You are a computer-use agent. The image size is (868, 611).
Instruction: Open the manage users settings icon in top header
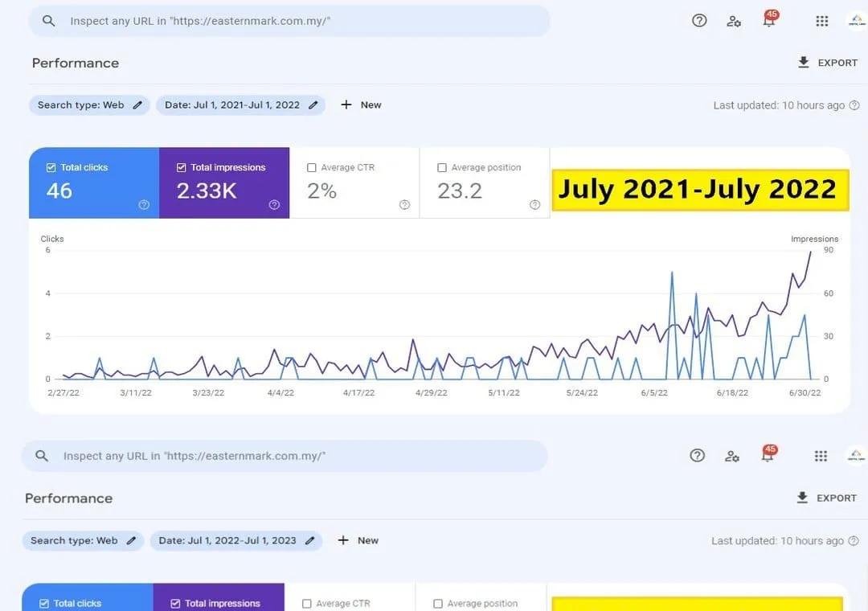(x=734, y=22)
